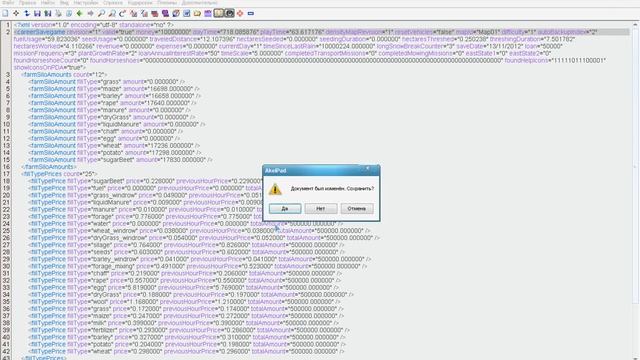The width and height of the screenshot is (640, 360).
Task: Click the green left arrow toolbar icon
Action: tap(80, 13)
